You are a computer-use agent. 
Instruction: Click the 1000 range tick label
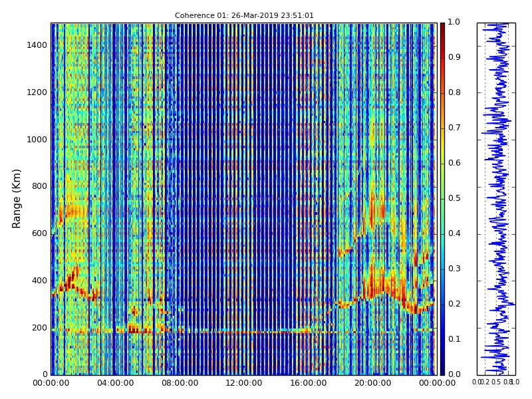37,140
